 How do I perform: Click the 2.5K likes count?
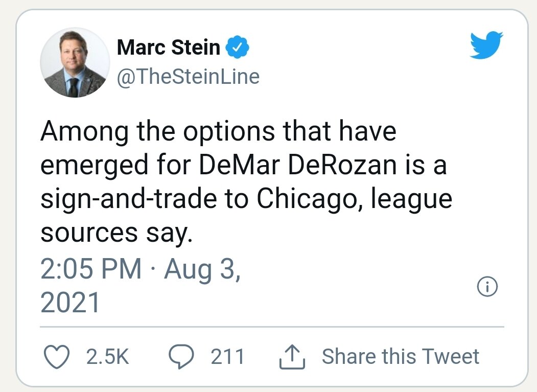[x=108, y=356]
